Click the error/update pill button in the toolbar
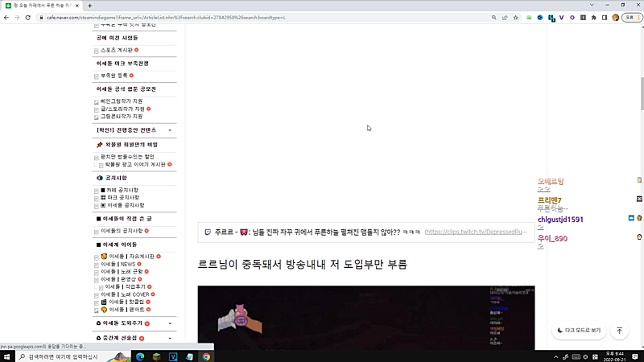 (632, 18)
